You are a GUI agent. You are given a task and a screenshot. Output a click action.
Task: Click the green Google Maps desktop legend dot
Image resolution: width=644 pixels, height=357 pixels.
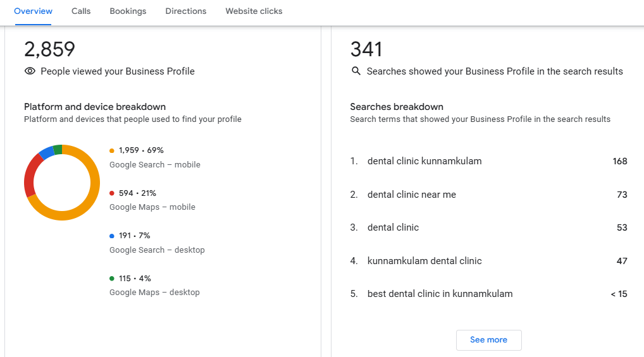[112, 279]
